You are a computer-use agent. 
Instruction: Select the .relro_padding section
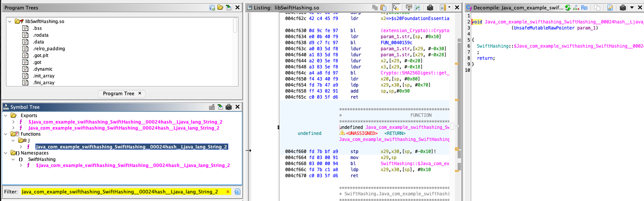49,49
